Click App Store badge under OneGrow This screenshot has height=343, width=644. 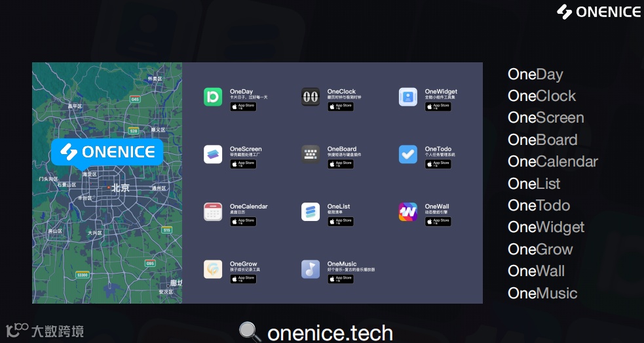point(243,279)
